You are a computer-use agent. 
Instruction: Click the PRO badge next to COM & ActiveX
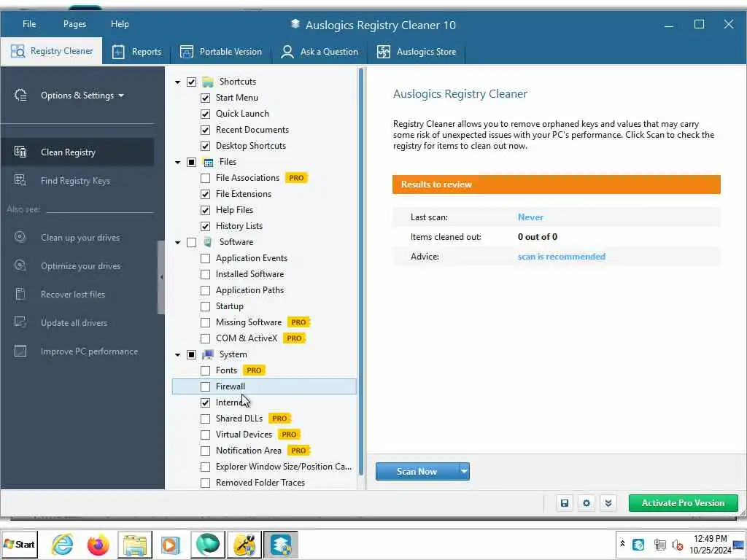click(294, 338)
